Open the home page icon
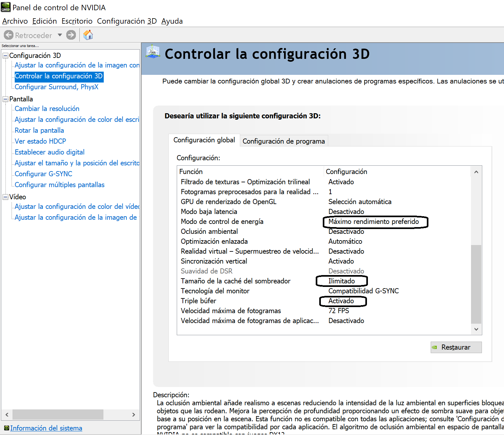The height and width of the screenshot is (435, 504). point(88,35)
